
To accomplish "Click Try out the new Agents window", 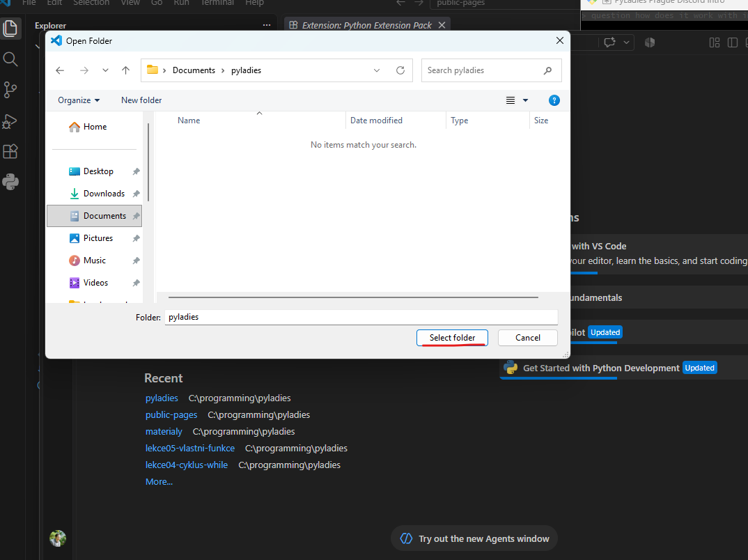I will (x=474, y=538).
